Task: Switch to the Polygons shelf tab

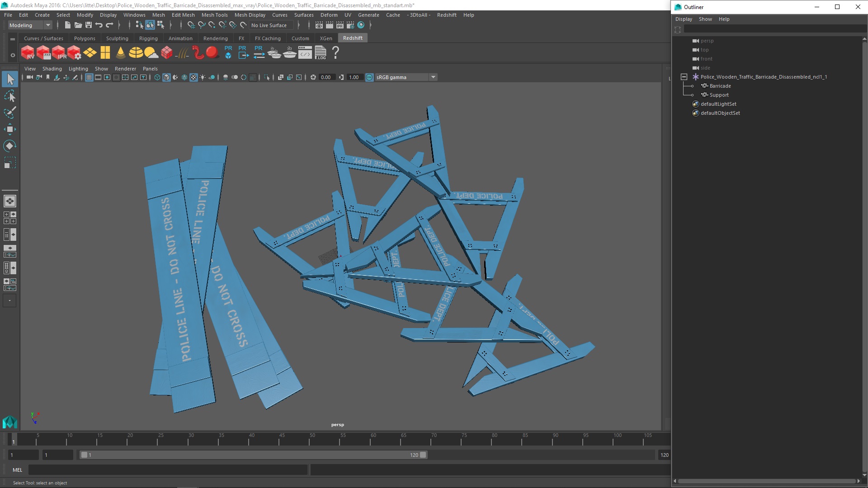Action: [x=85, y=38]
